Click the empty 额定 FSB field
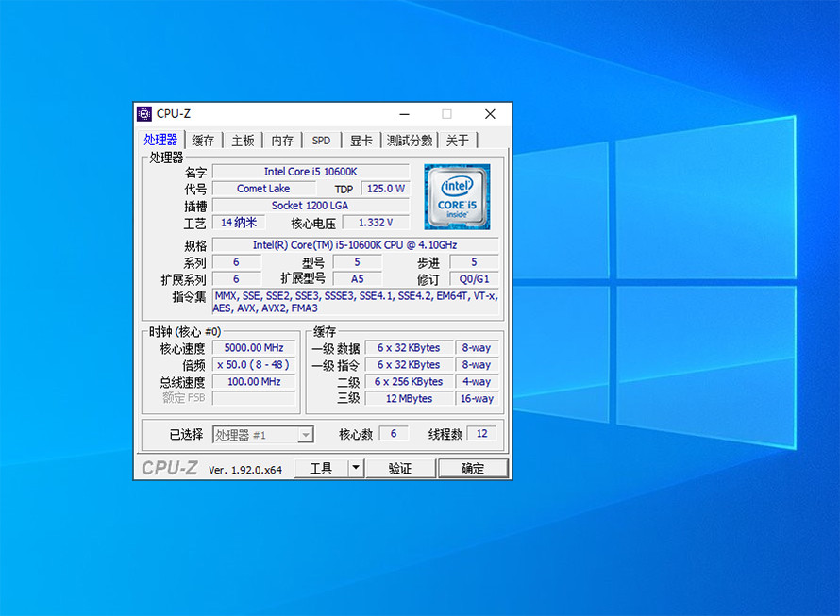This screenshot has height=616, width=840. (254, 398)
